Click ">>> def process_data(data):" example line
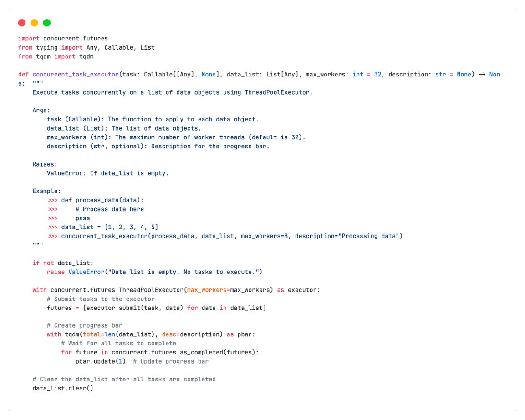Image resolution: width=525 pixels, height=420 pixels. 96,200
